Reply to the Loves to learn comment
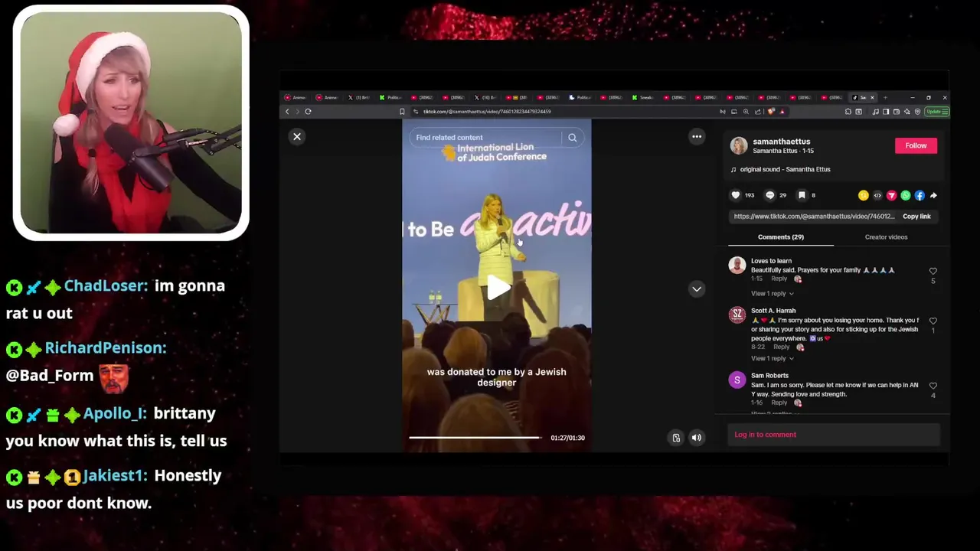This screenshot has width=980, height=551. [x=779, y=279]
